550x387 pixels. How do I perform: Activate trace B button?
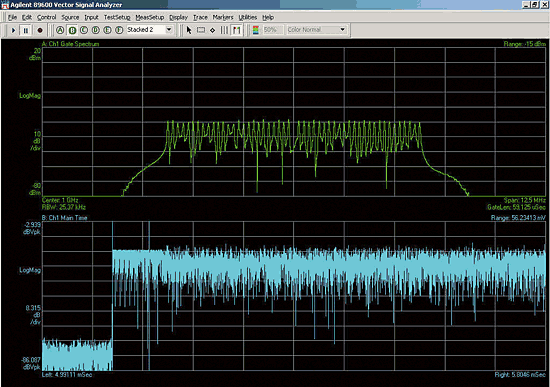[72, 30]
